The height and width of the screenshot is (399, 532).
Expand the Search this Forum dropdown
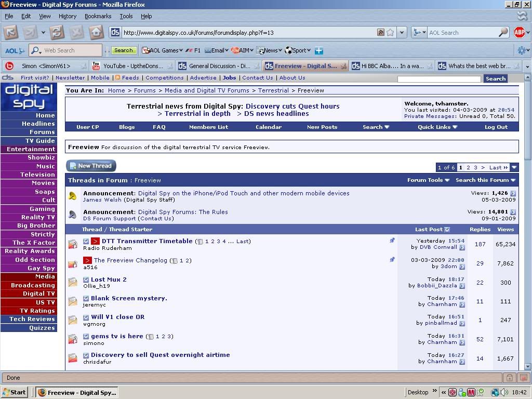point(485,180)
